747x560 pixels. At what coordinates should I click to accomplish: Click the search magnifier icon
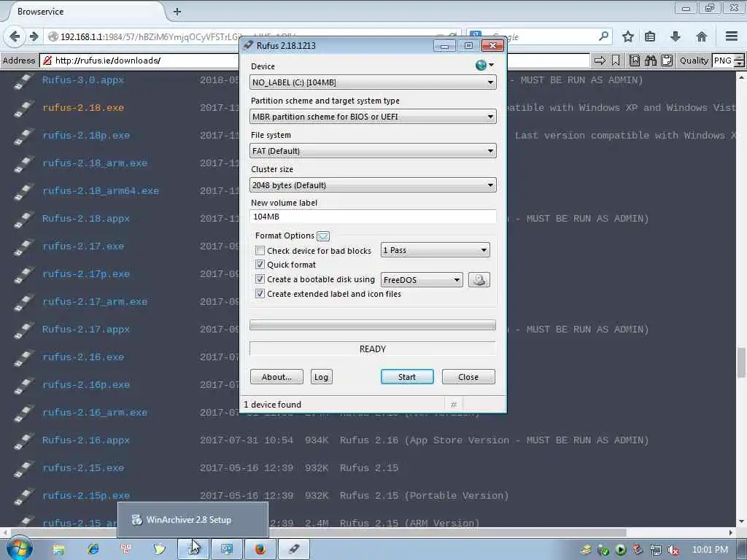coord(603,36)
